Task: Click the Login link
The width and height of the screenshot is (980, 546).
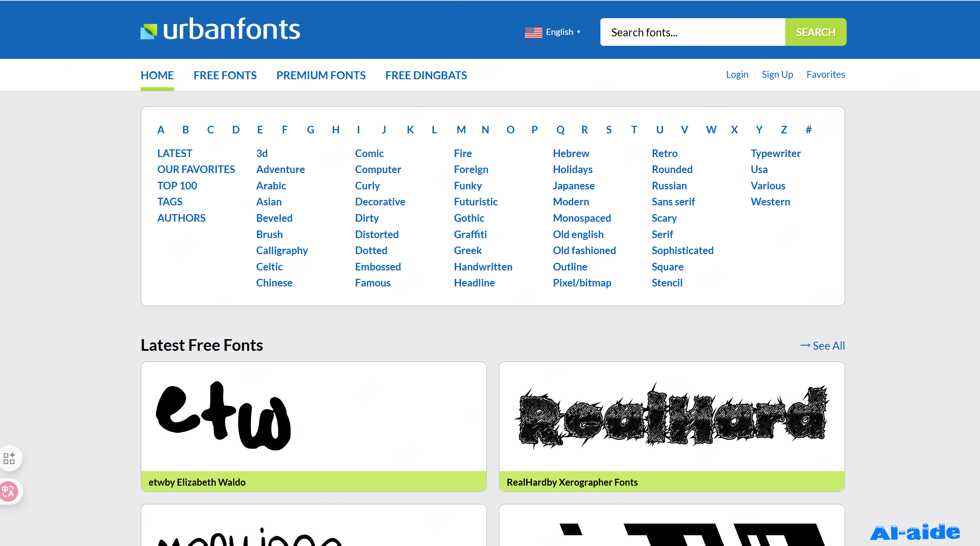Action: pyautogui.click(x=737, y=74)
